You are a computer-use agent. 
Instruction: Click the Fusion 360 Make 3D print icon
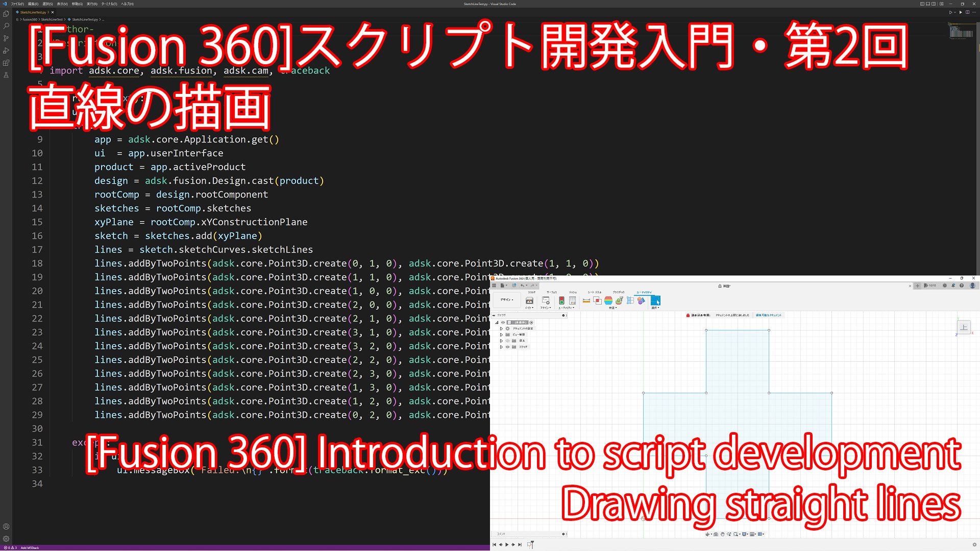[x=529, y=300]
